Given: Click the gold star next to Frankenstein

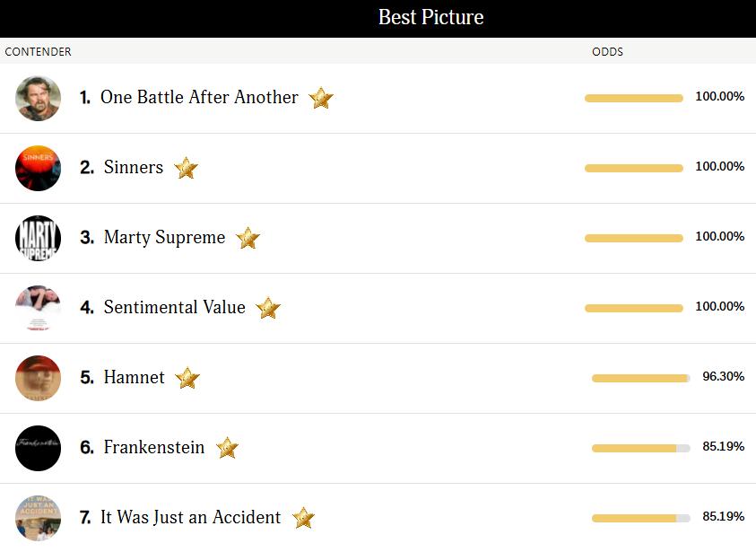Looking at the screenshot, I should click(227, 448).
